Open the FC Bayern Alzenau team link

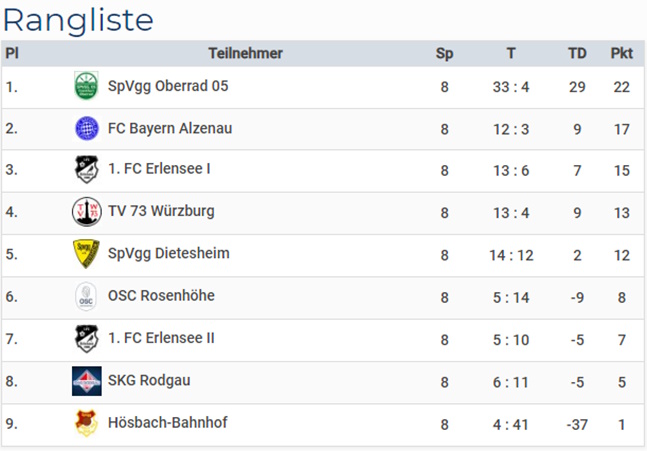(x=170, y=128)
